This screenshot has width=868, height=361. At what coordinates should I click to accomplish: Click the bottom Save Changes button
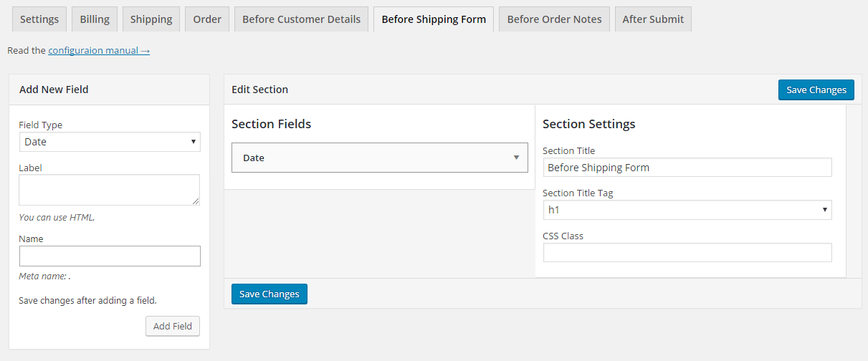coord(270,294)
